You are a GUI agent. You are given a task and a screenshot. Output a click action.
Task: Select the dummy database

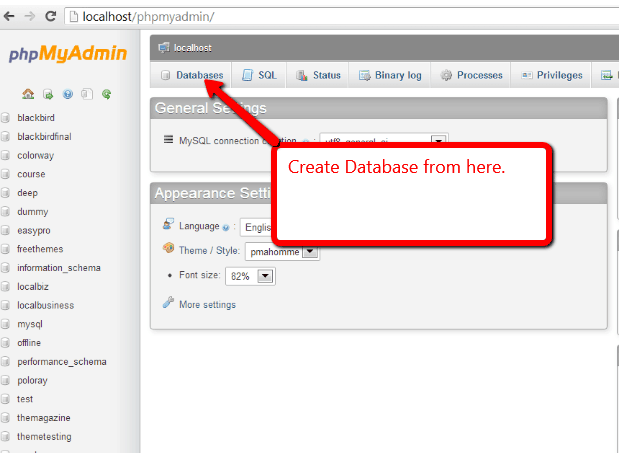tap(32, 211)
